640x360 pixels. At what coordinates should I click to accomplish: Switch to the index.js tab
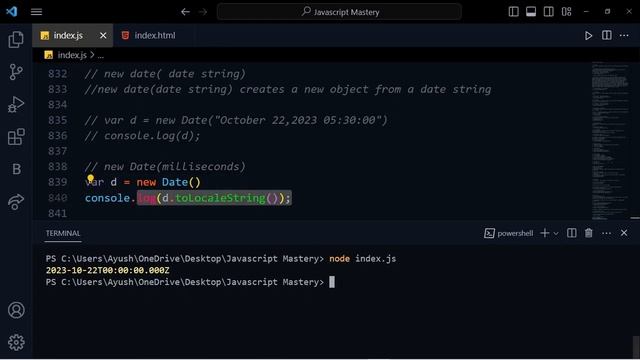tap(68, 36)
